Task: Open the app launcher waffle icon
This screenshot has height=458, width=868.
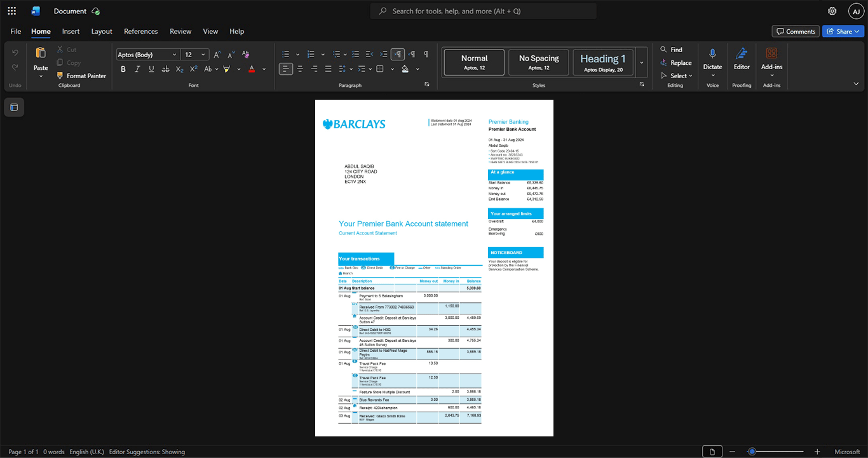Action: click(11, 11)
